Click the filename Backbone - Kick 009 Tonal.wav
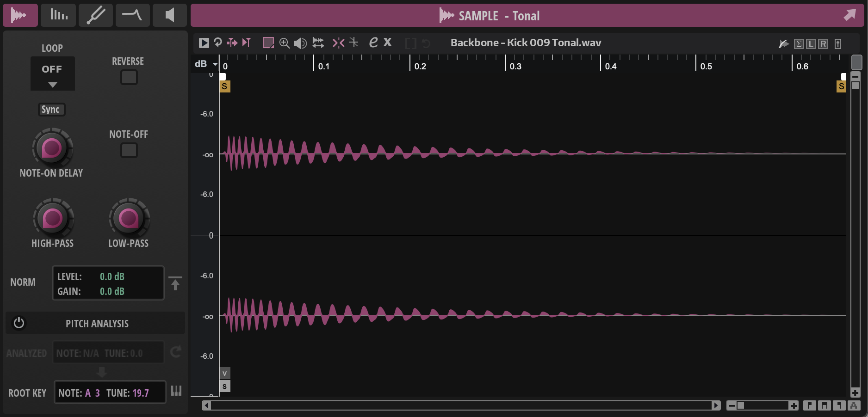 point(525,43)
